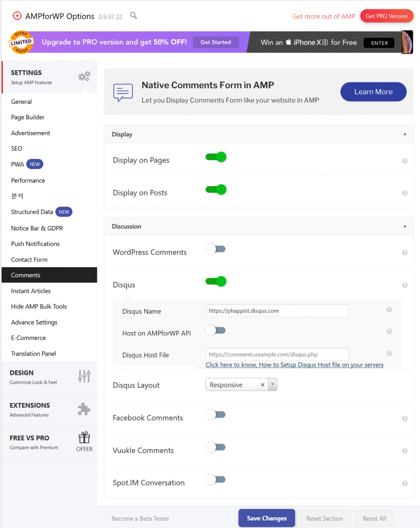Click help icon for Display on Pages

pos(404,161)
